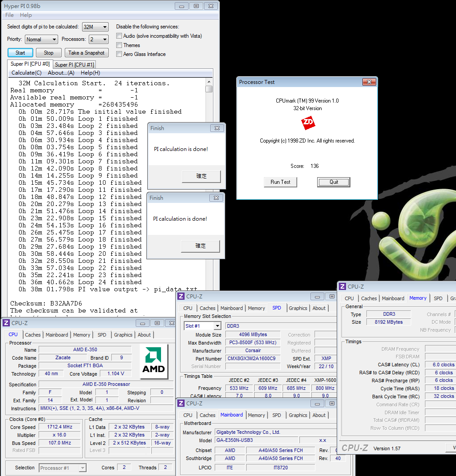
Task: Confirm the upper Finish dialog with 確定
Action: [201, 176]
